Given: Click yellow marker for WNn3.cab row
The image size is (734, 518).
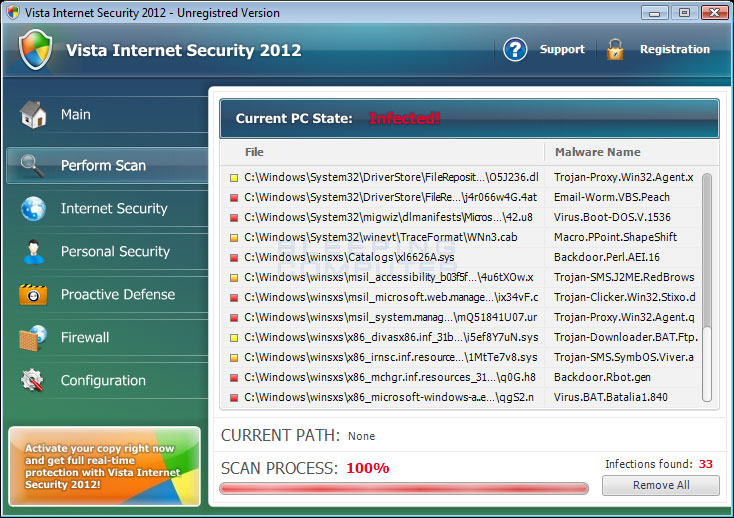Looking at the screenshot, I should (234, 238).
